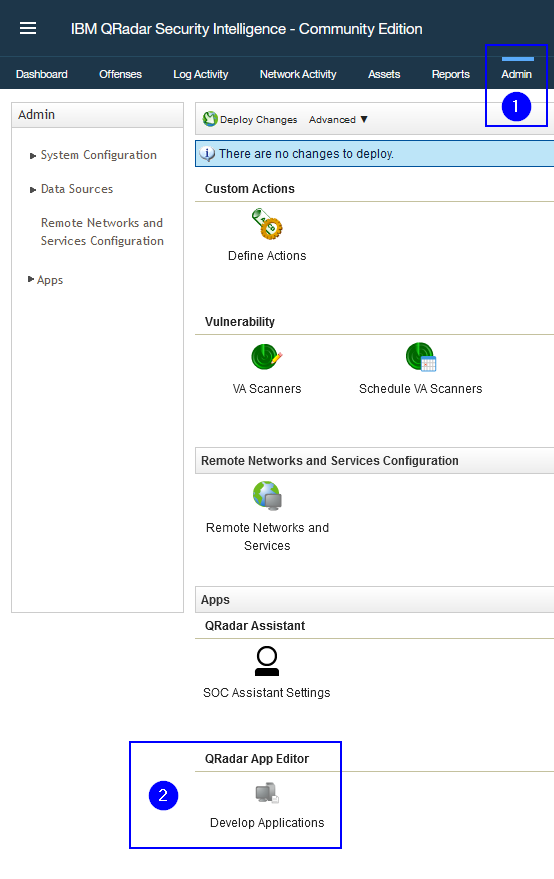Open the Advanced dropdown menu
The height and width of the screenshot is (879, 554).
(x=338, y=119)
